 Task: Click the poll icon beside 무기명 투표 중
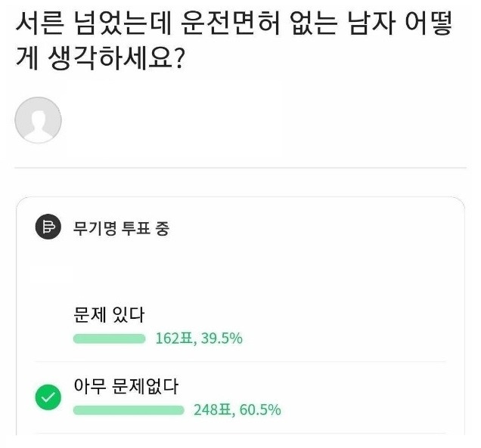(48, 228)
